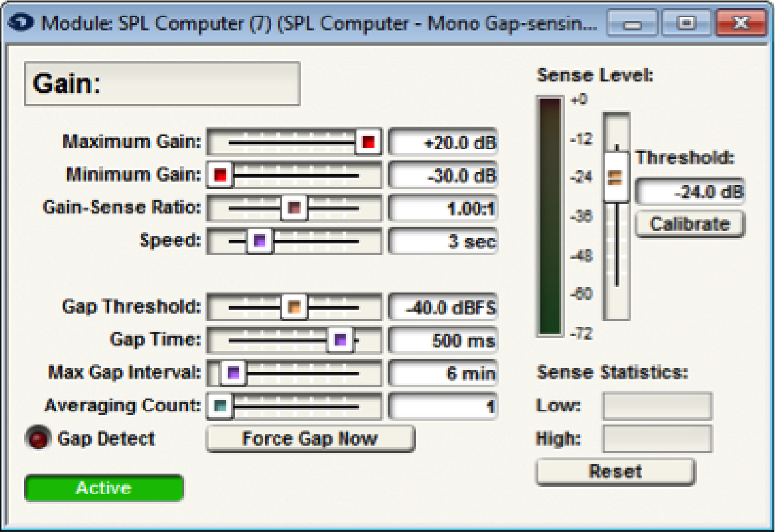Click the Calibrate button
Image resolution: width=775 pixels, height=532 pixels.
click(690, 224)
